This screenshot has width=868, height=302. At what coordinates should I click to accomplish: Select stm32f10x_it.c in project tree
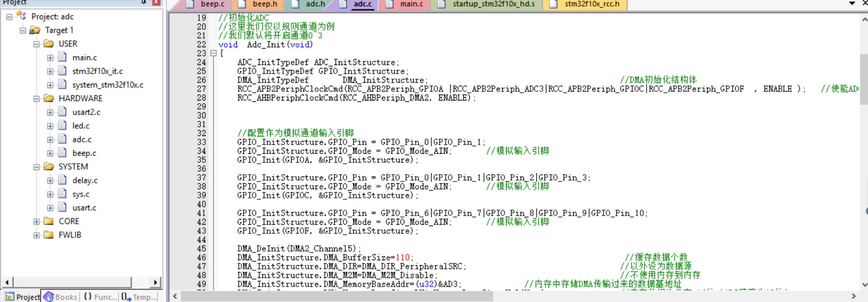click(97, 71)
